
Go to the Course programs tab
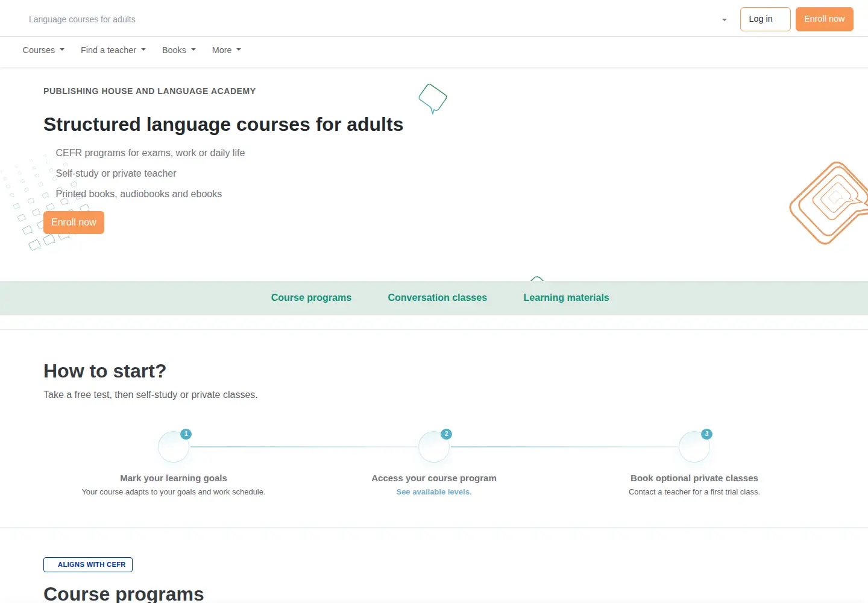(311, 298)
